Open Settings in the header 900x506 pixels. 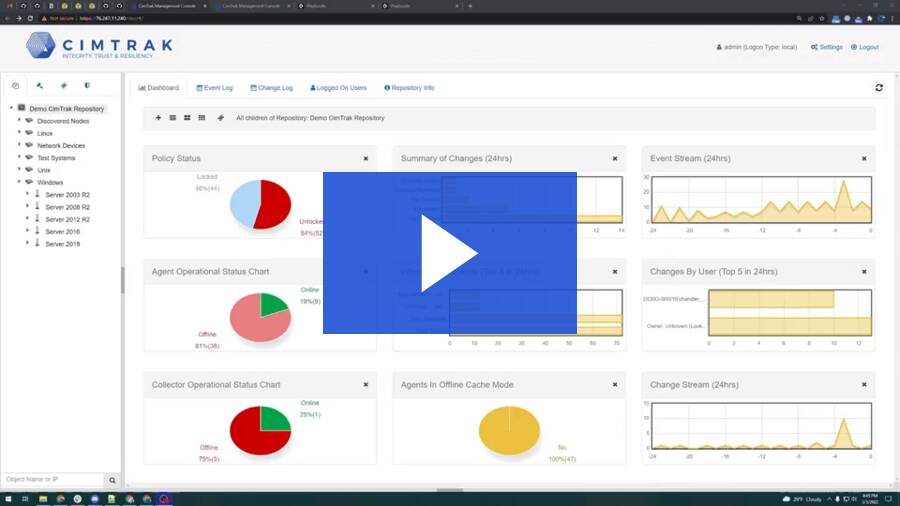click(827, 47)
